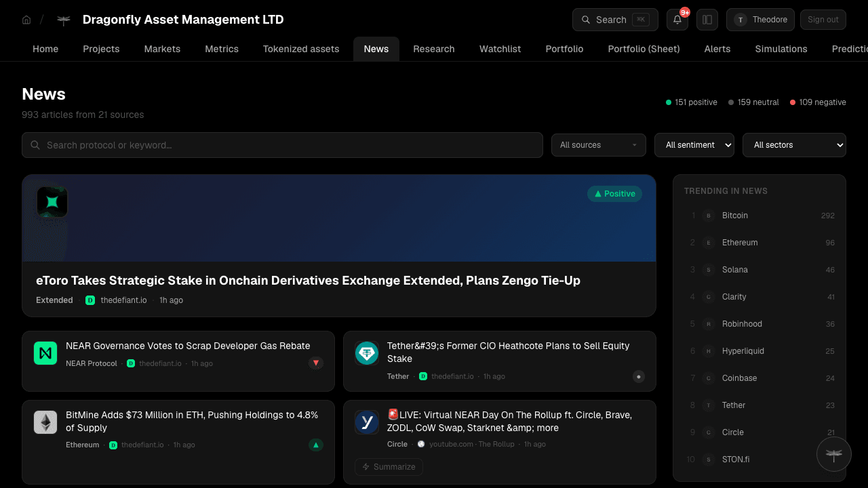This screenshot has height=488, width=868.
Task: Click the positive sentiment marker on BitMine article
Action: (x=316, y=445)
